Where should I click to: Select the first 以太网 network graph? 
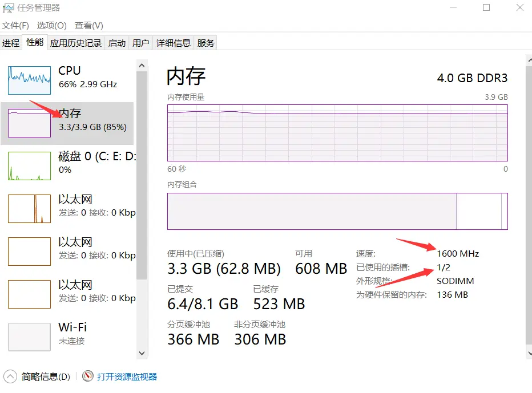point(30,209)
